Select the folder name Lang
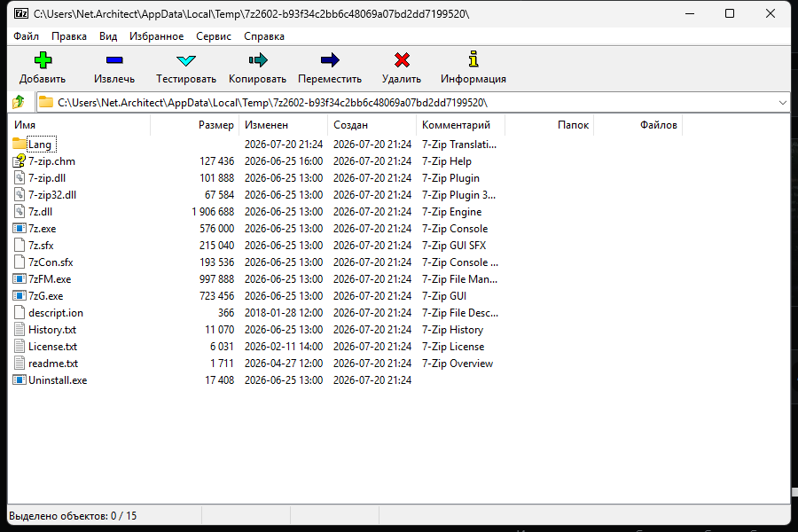The width and height of the screenshot is (798, 532). coord(40,145)
